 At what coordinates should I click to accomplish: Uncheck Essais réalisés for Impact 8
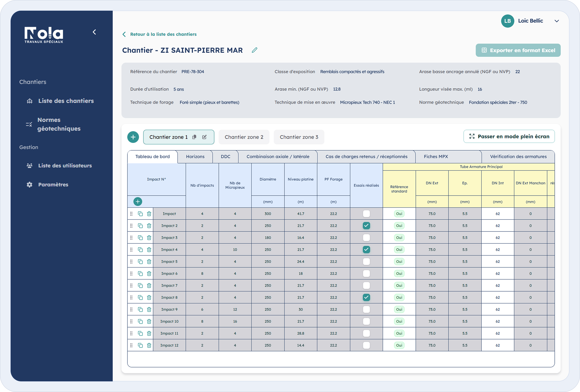[366, 297]
